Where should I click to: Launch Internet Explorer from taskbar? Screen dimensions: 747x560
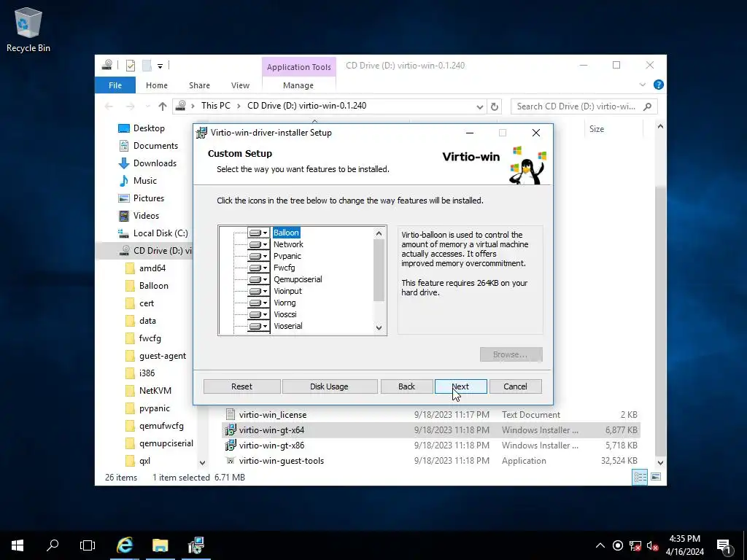[125, 545]
